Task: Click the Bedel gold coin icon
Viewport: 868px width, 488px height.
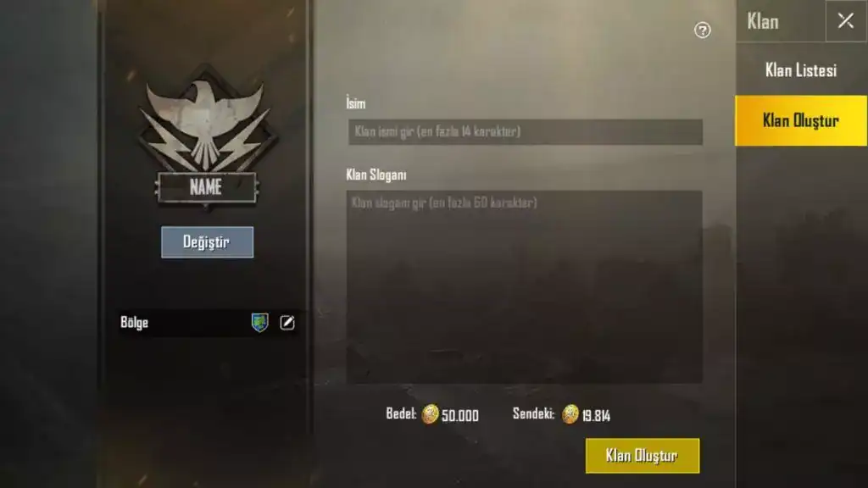Action: tap(430, 413)
